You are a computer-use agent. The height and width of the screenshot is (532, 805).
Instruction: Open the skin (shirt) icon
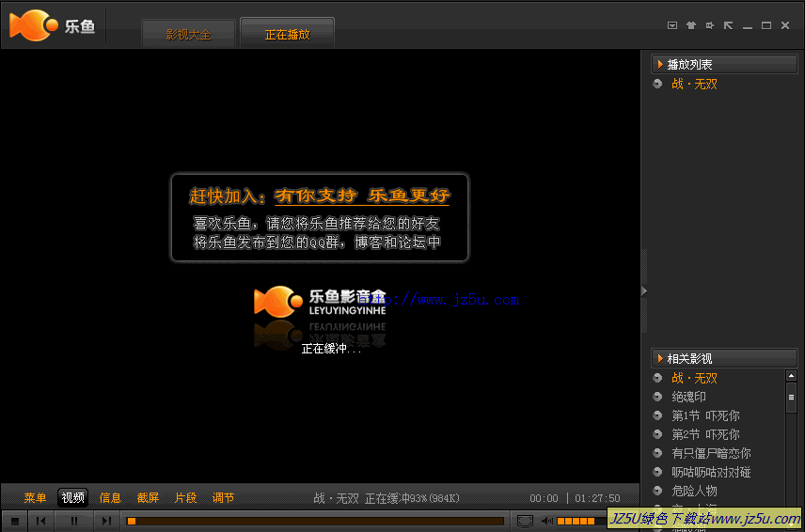tap(691, 25)
